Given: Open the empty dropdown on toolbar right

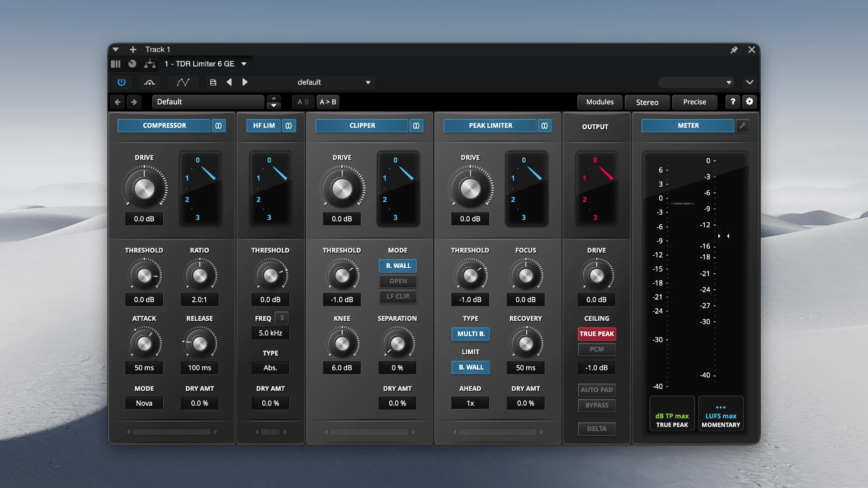Looking at the screenshot, I should click(696, 82).
